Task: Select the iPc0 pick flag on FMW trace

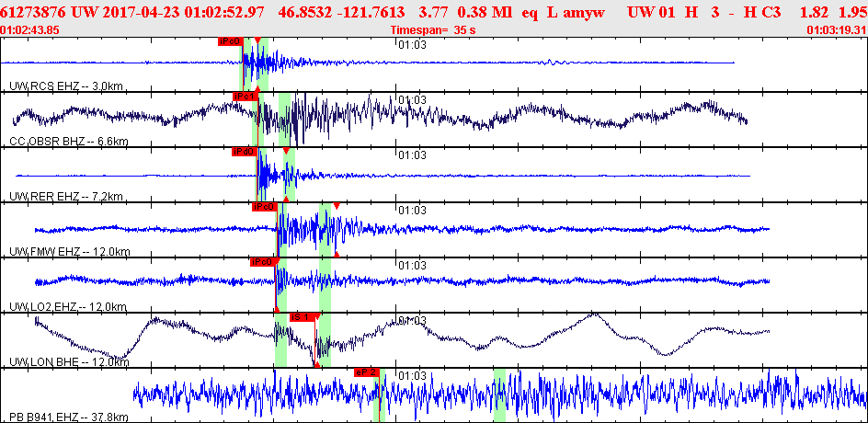Action: [x=264, y=207]
